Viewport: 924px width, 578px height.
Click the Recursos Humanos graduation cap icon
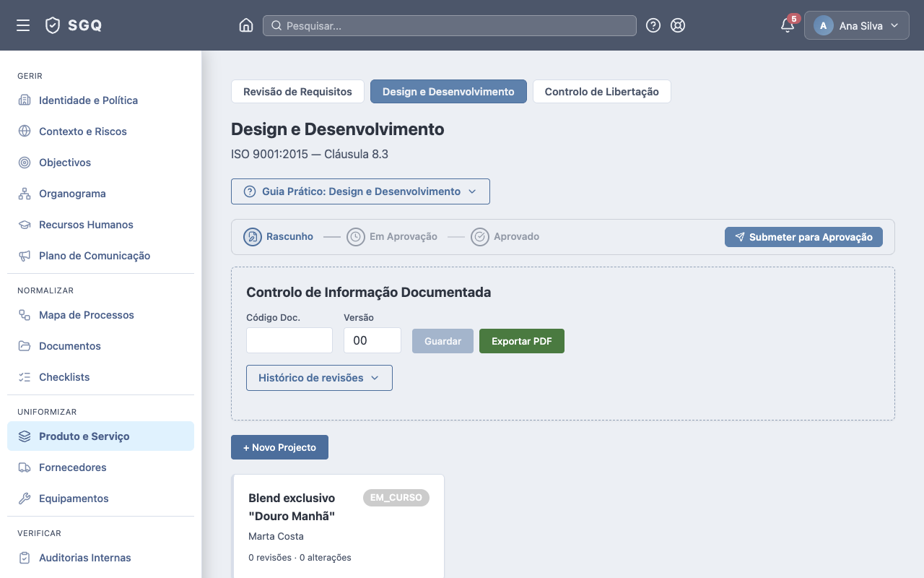(x=25, y=225)
